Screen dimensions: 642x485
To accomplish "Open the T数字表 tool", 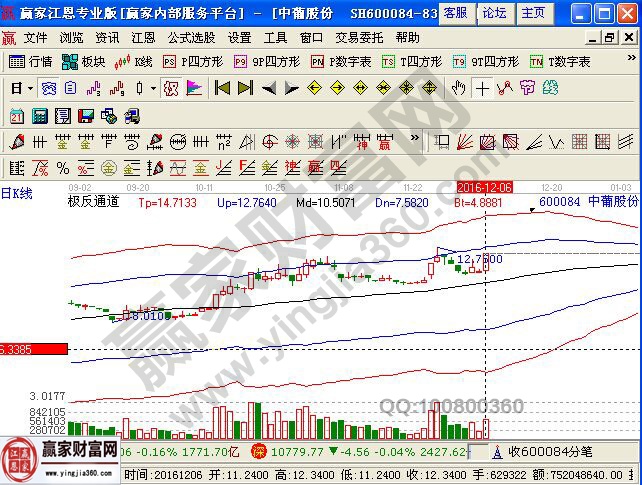I will pyautogui.click(x=560, y=62).
